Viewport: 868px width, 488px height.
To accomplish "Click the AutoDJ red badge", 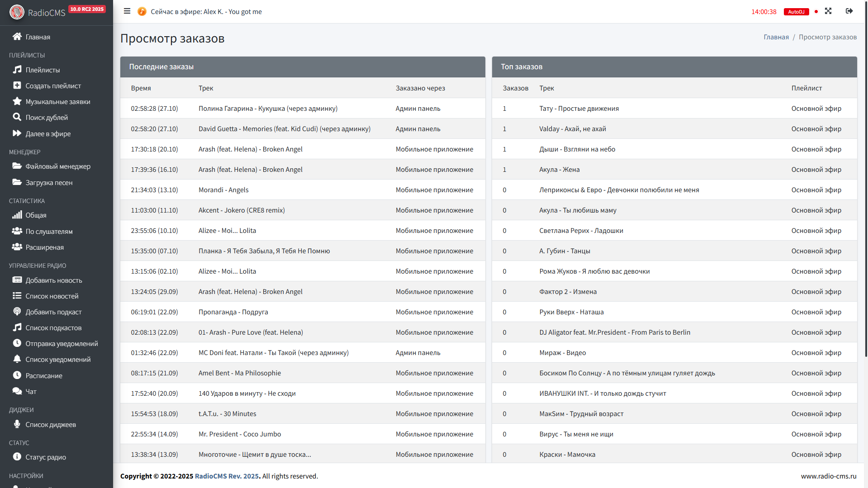I will pos(796,12).
